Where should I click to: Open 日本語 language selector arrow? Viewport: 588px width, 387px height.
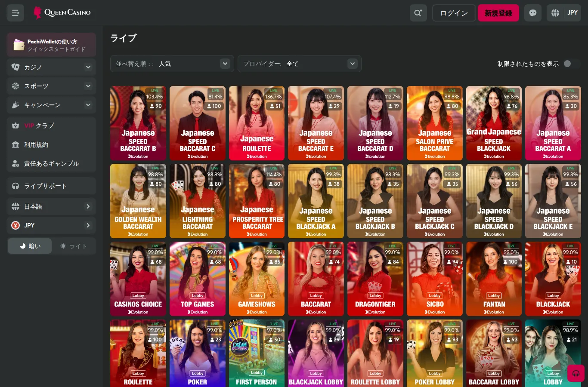(x=88, y=206)
